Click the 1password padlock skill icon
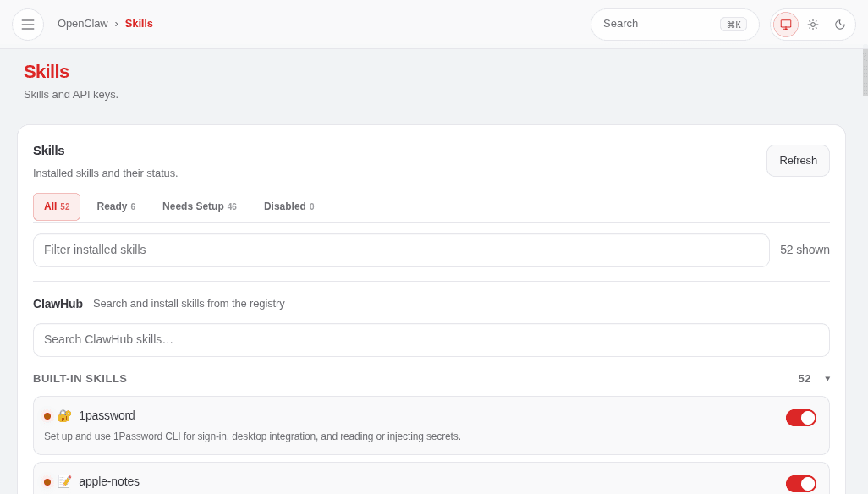868x494 pixels. pyautogui.click(x=65, y=415)
